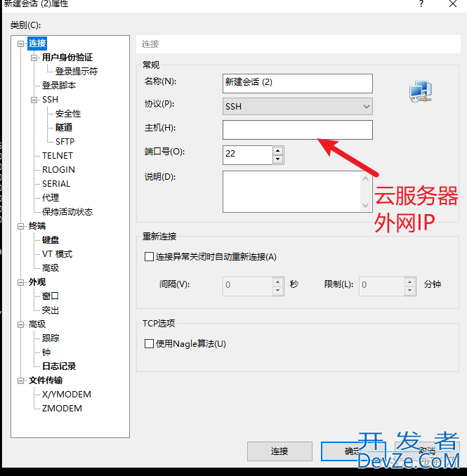Decrease the port number with down arrow
The width and height of the screenshot is (467, 476).
point(277,159)
